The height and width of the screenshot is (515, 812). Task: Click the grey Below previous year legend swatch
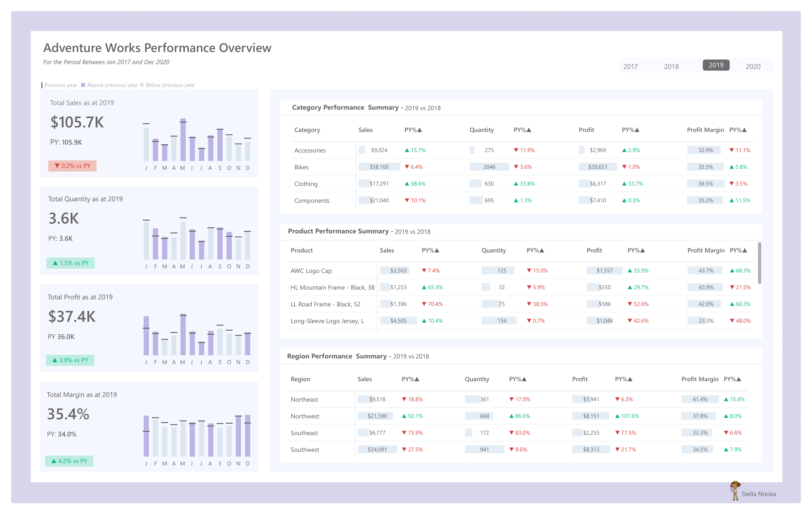[142, 85]
